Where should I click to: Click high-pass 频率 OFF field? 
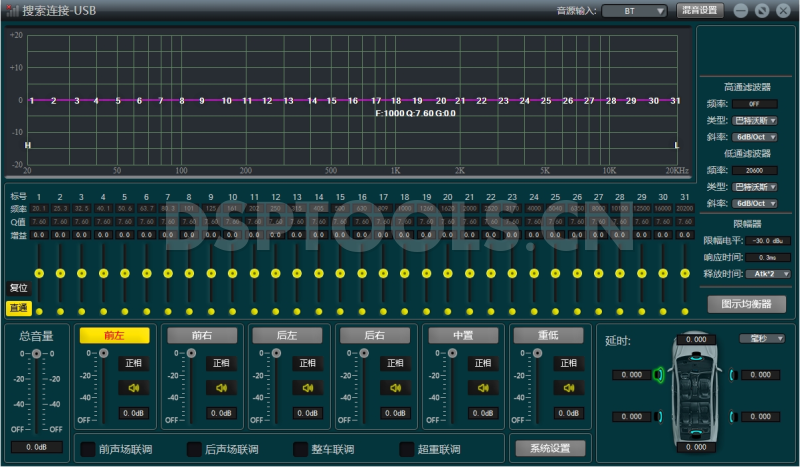(755, 104)
